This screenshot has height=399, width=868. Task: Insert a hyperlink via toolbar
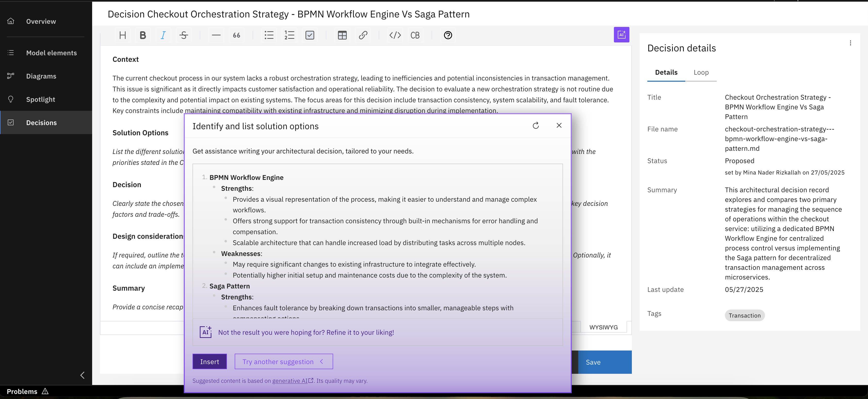coord(363,35)
